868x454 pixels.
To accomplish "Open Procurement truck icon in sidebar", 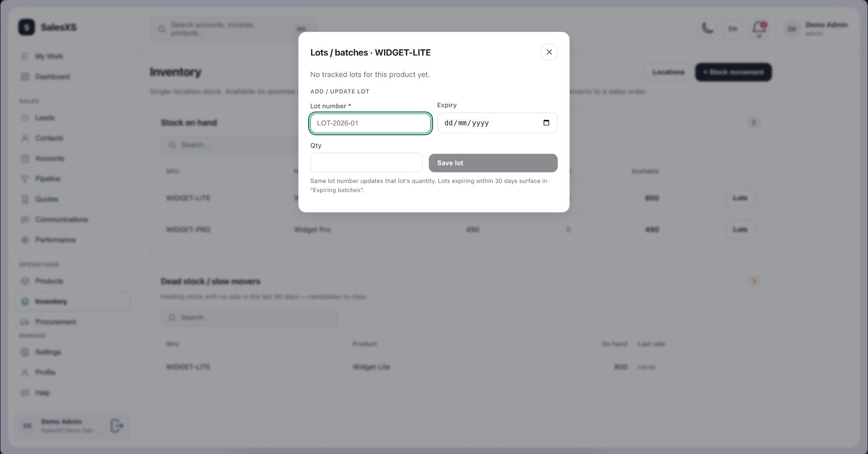I will coord(25,322).
